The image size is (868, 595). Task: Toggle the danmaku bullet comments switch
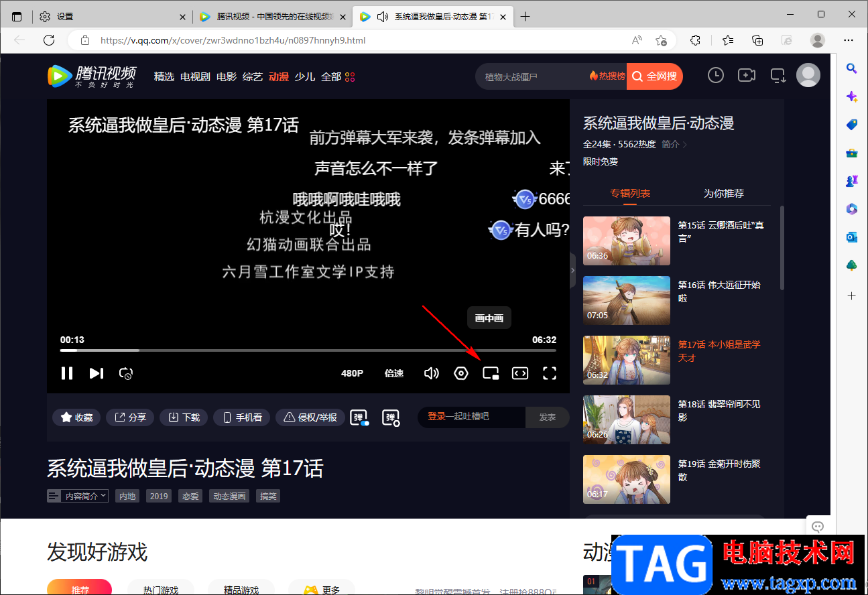tap(360, 417)
